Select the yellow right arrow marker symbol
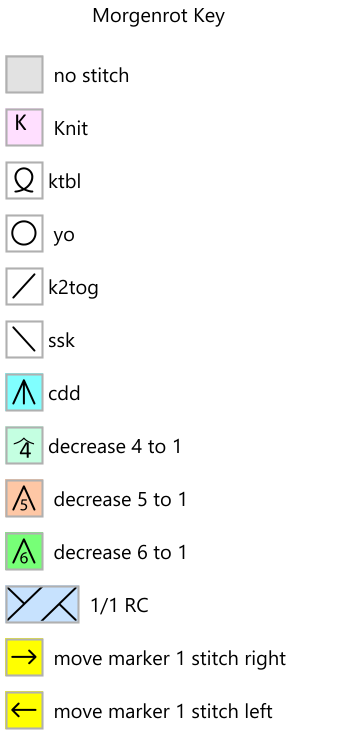Screen dimensions: 362x734 point(24,657)
